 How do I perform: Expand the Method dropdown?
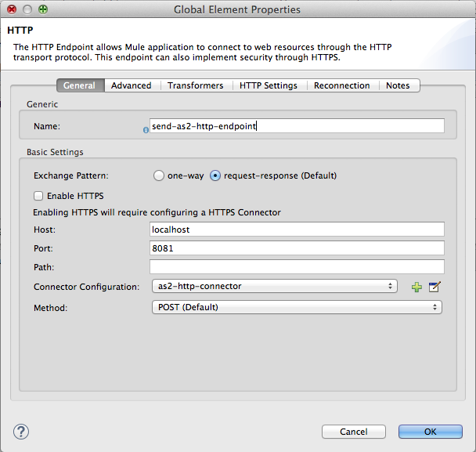[x=295, y=308]
